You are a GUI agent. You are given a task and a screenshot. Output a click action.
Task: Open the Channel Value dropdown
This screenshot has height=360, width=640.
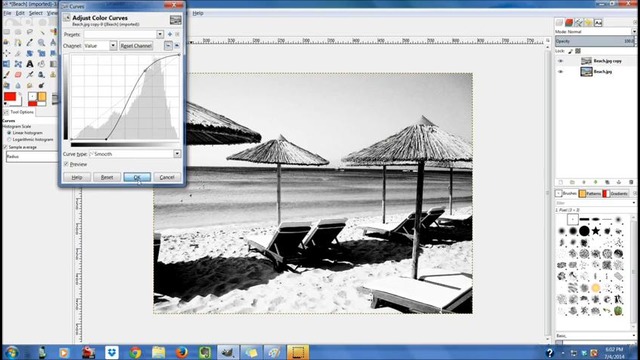(113, 46)
